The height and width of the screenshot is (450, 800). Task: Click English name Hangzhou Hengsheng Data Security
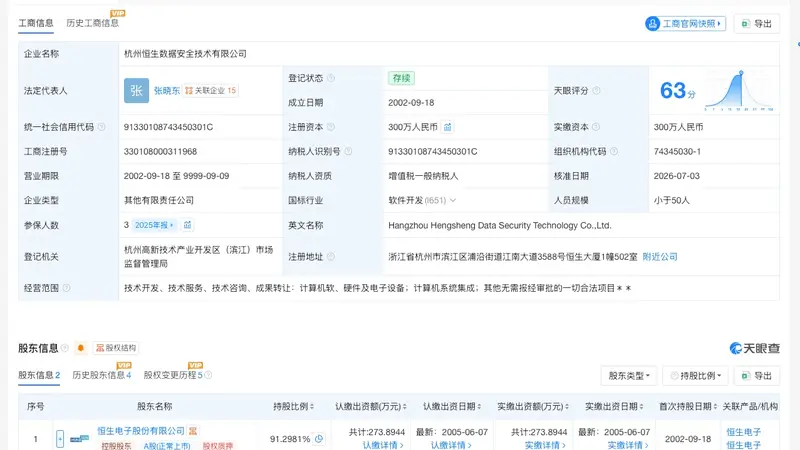point(499,225)
